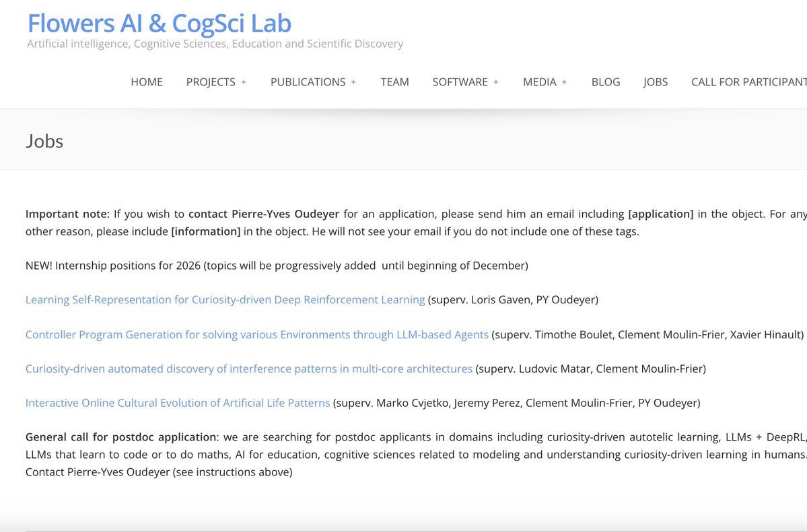
Task: Open the Controller Program Generation internship link
Action: pyautogui.click(x=257, y=335)
